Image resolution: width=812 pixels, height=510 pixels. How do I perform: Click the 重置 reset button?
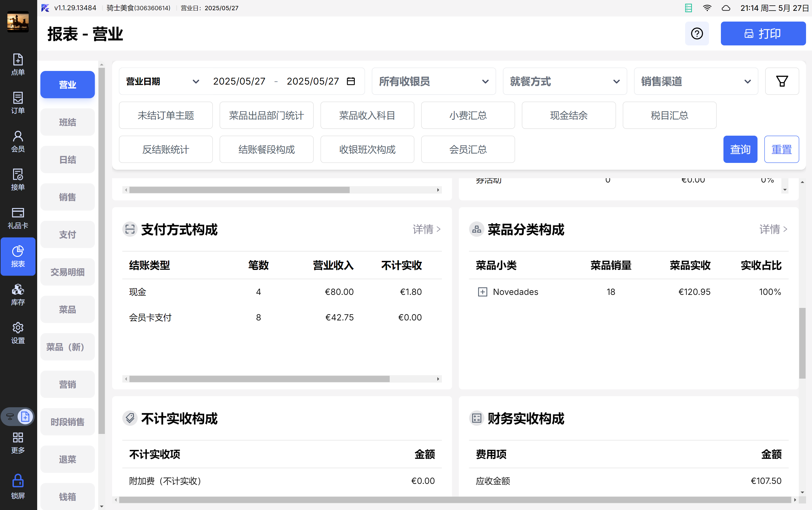[x=781, y=150]
